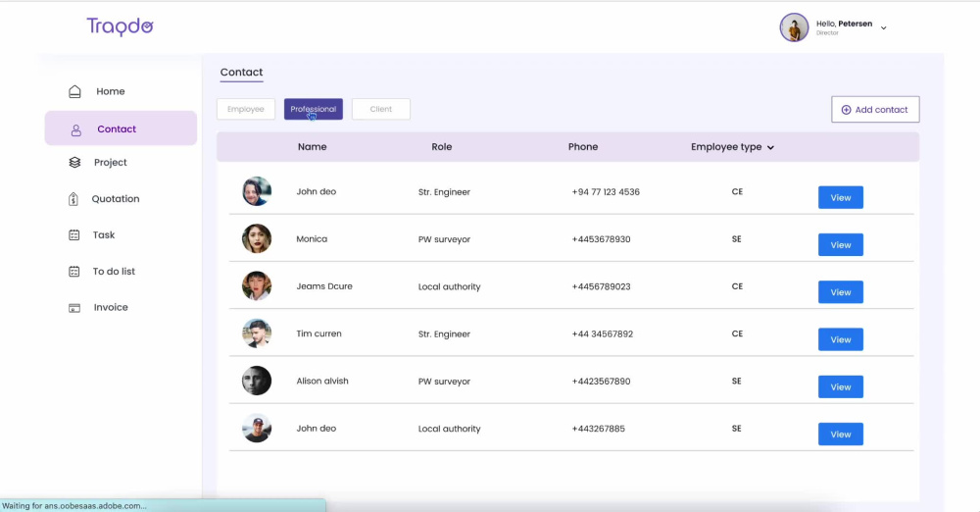Click Jeams Dcure's profile photo
Image resolution: width=980 pixels, height=512 pixels.
click(x=257, y=286)
